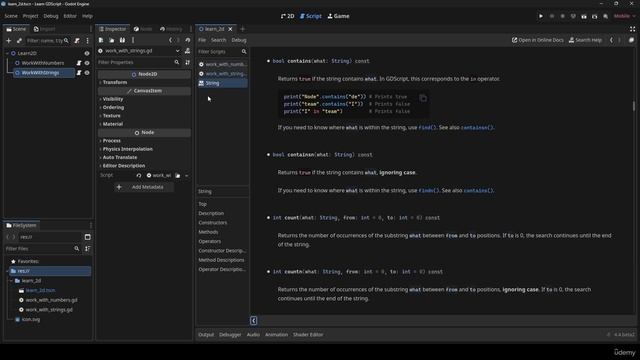640x360 pixels.
Task: Toggle the scripts panel with the bottom arrow
Action: (x=253, y=320)
